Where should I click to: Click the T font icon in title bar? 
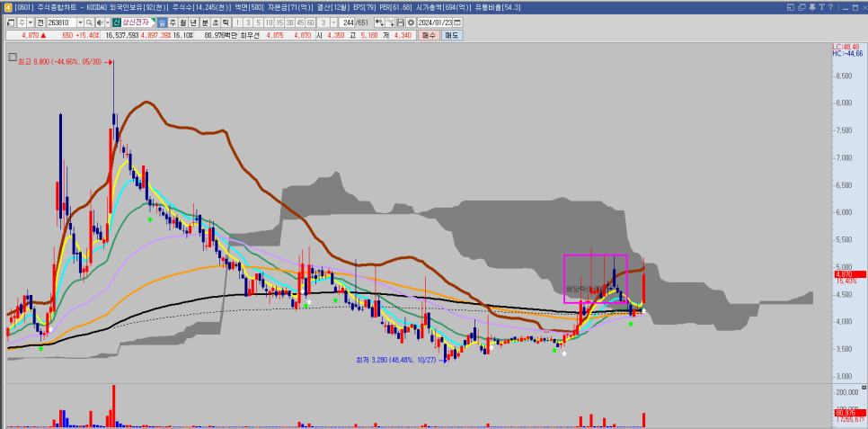pyautogui.click(x=822, y=6)
